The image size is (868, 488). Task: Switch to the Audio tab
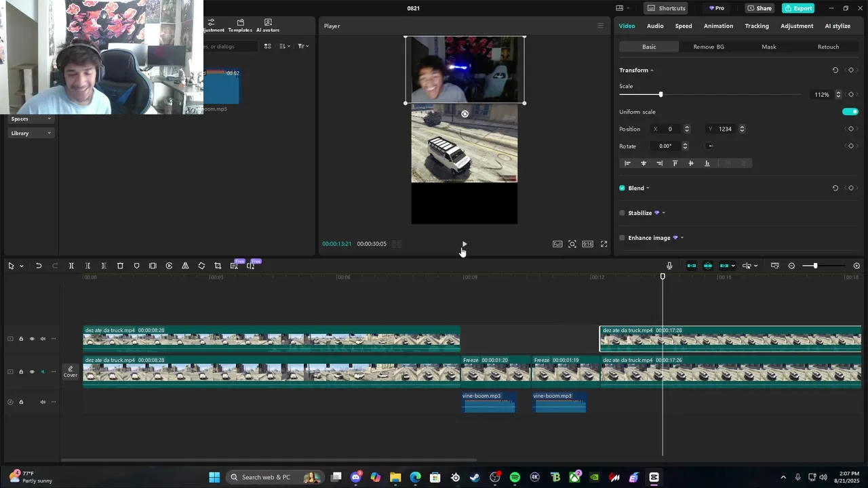[655, 26]
